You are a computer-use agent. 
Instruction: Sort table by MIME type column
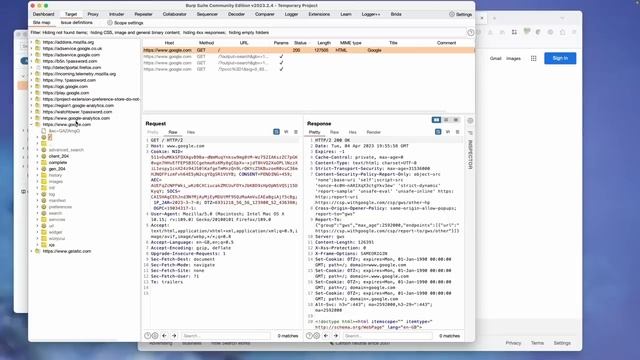351,43
